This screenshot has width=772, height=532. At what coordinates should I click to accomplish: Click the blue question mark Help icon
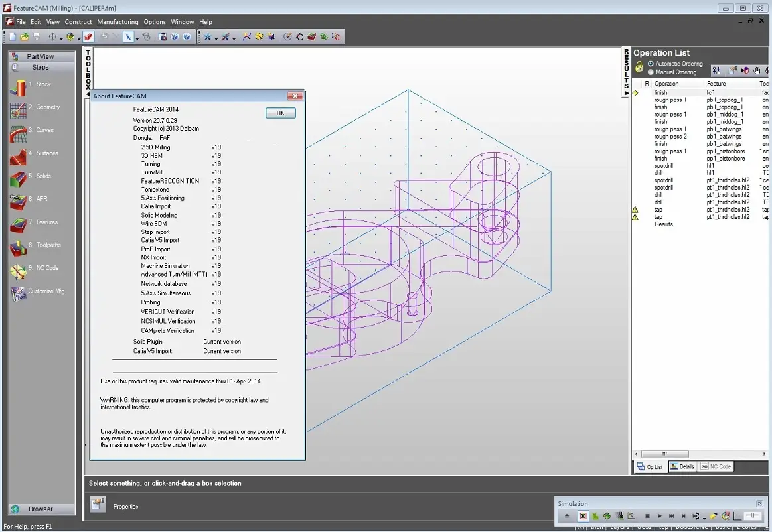click(187, 37)
